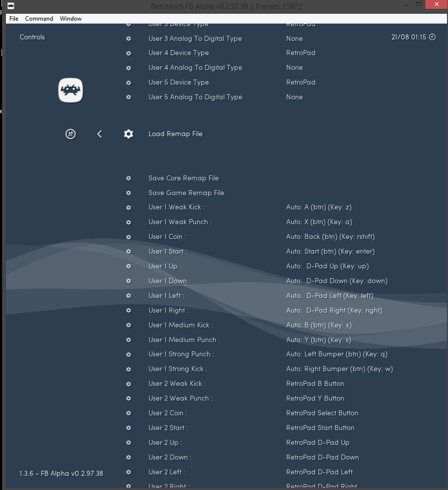The image size is (448, 490).
Task: Select the User 1 Start mapping label
Action: pos(168,251)
